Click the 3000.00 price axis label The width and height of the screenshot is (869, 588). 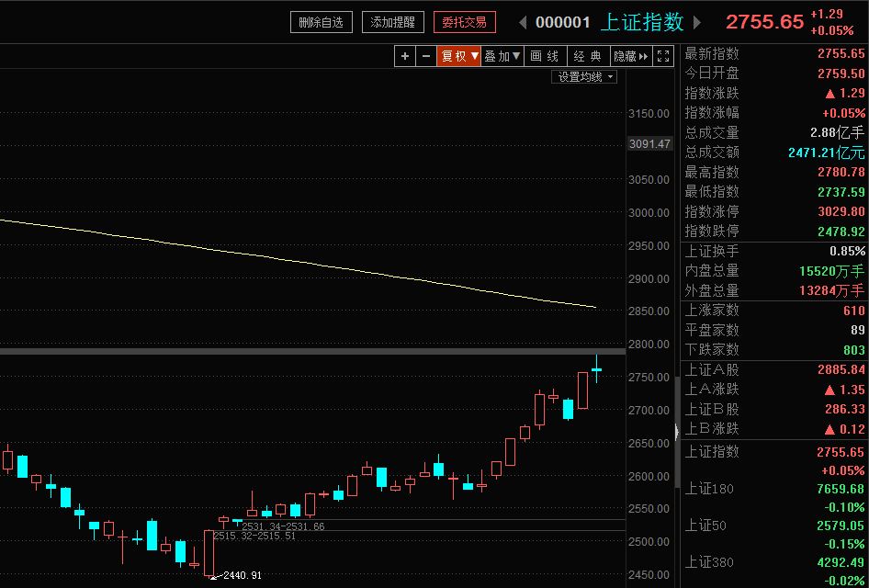pos(649,212)
